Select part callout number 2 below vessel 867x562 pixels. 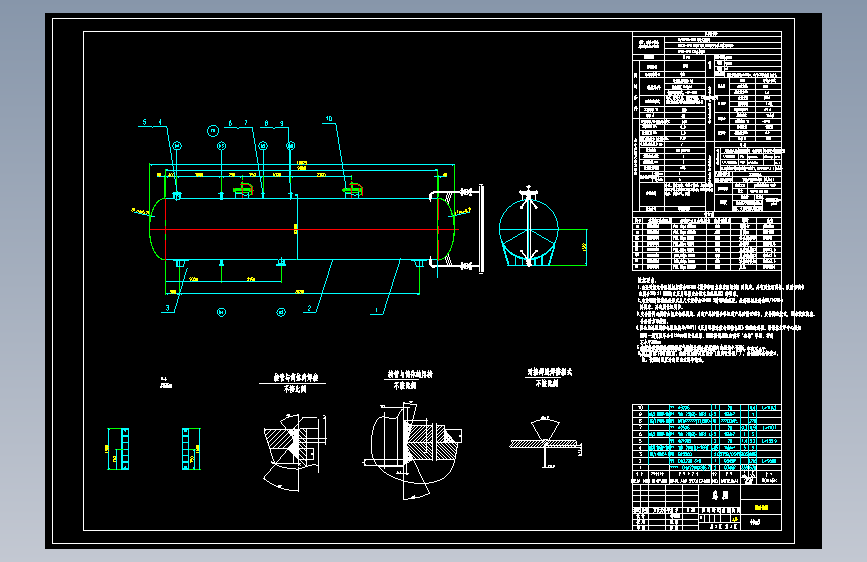click(310, 308)
